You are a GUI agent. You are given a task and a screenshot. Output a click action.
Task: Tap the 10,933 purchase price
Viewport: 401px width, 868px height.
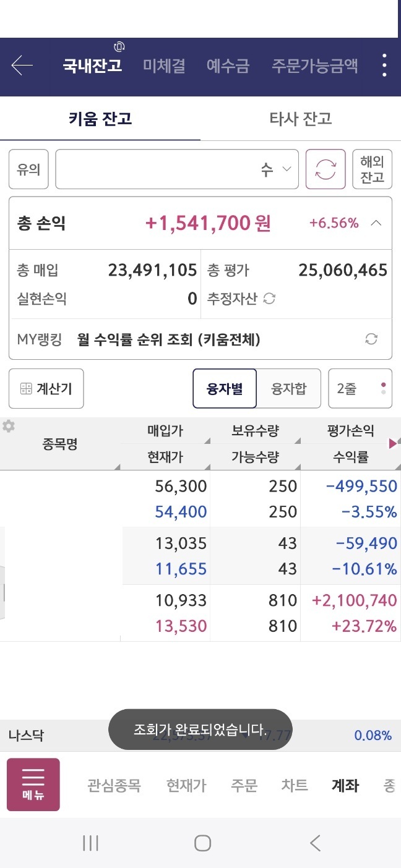pyautogui.click(x=181, y=600)
